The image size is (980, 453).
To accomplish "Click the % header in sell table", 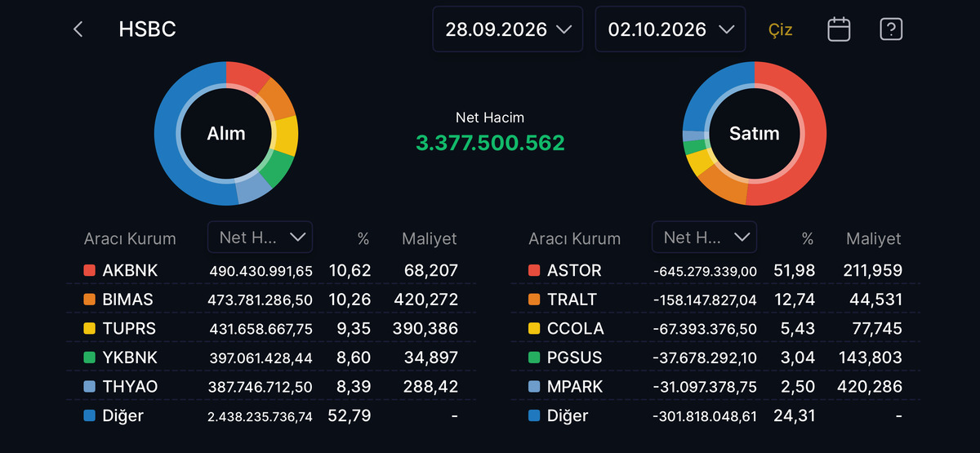I will pyautogui.click(x=808, y=239).
